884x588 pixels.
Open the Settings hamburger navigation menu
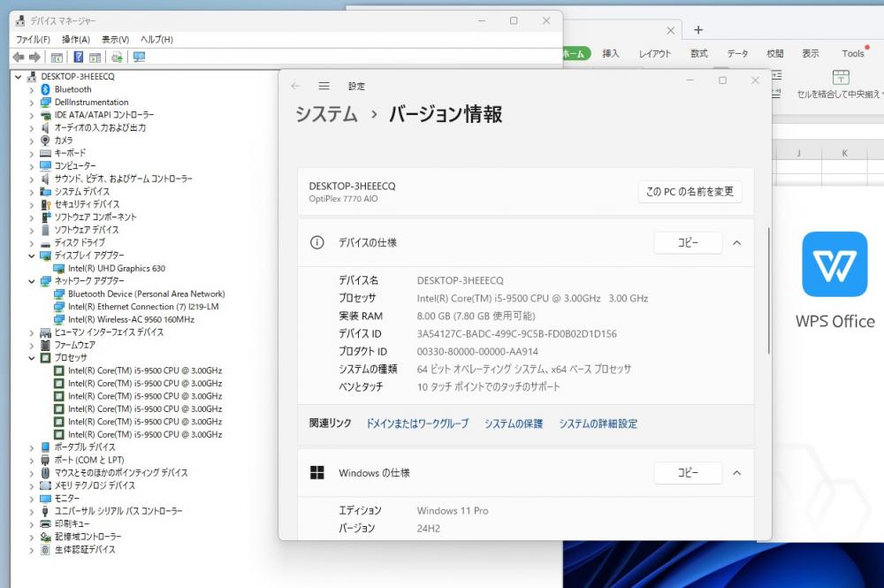point(324,86)
